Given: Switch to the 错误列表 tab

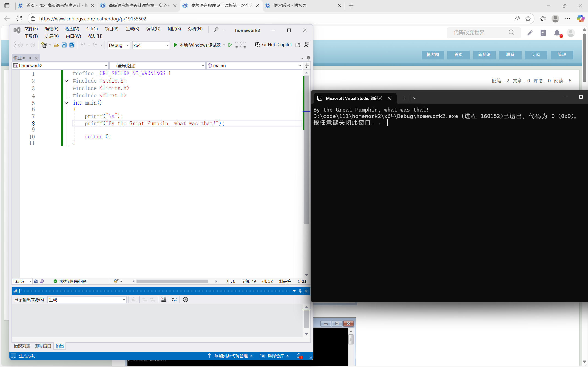Looking at the screenshot, I should pyautogui.click(x=22, y=346).
